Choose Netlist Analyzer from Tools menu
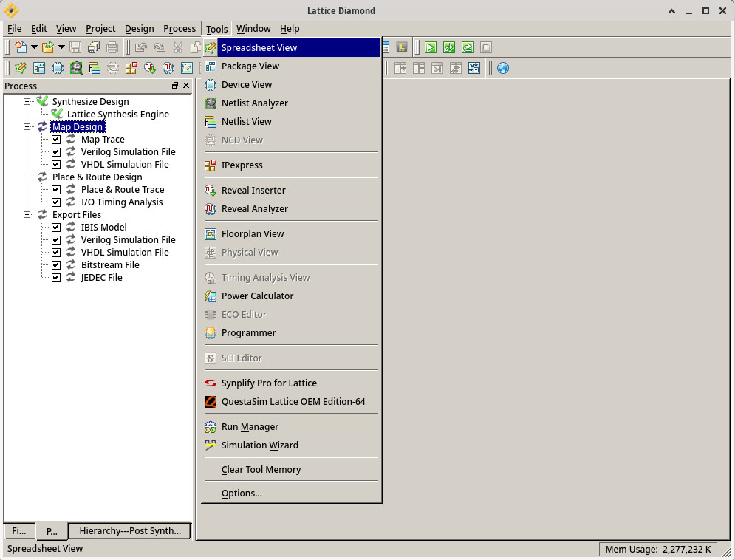This screenshot has width=735, height=560. [x=292, y=103]
